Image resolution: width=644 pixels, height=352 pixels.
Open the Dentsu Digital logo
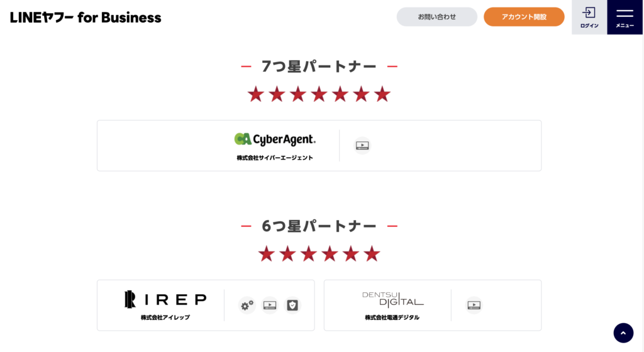click(392, 299)
